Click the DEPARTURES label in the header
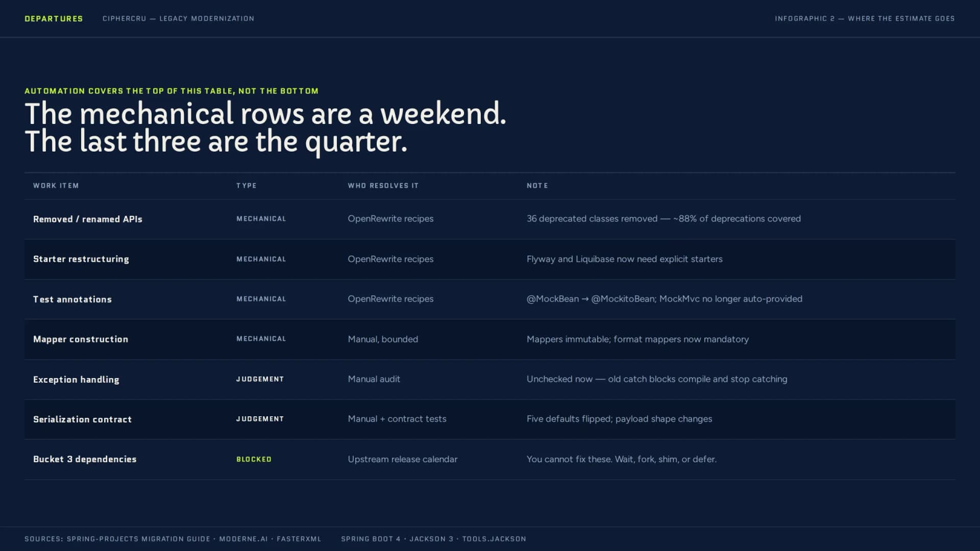 coord(54,19)
